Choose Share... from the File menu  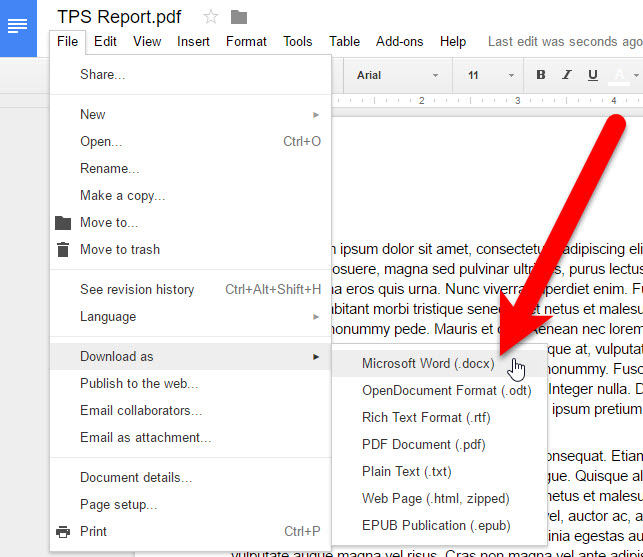tap(190, 75)
